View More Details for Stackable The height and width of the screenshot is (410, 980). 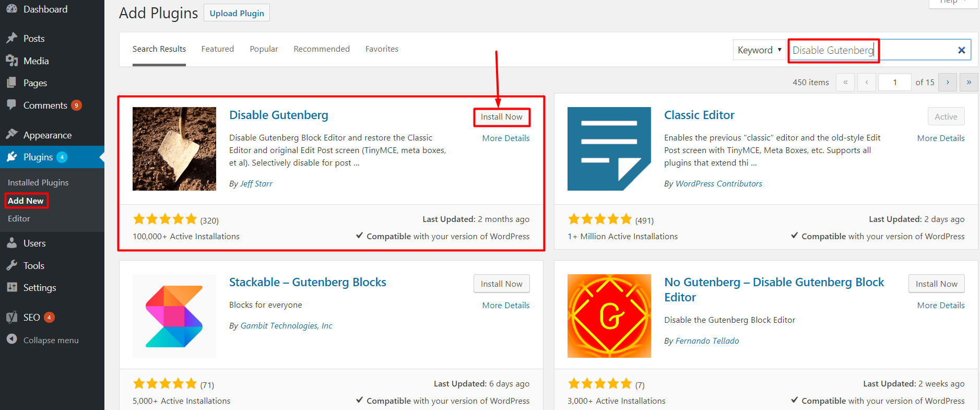coord(506,305)
